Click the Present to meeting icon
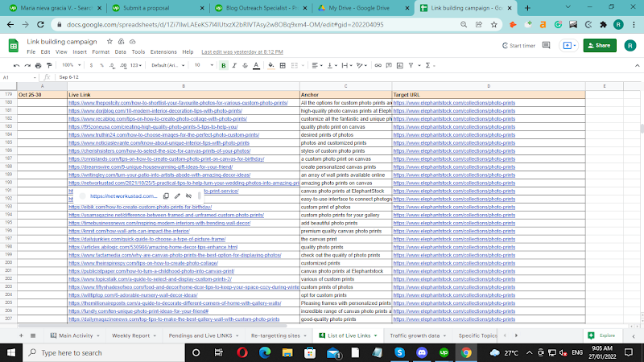The width and height of the screenshot is (644, 362). click(x=569, y=46)
